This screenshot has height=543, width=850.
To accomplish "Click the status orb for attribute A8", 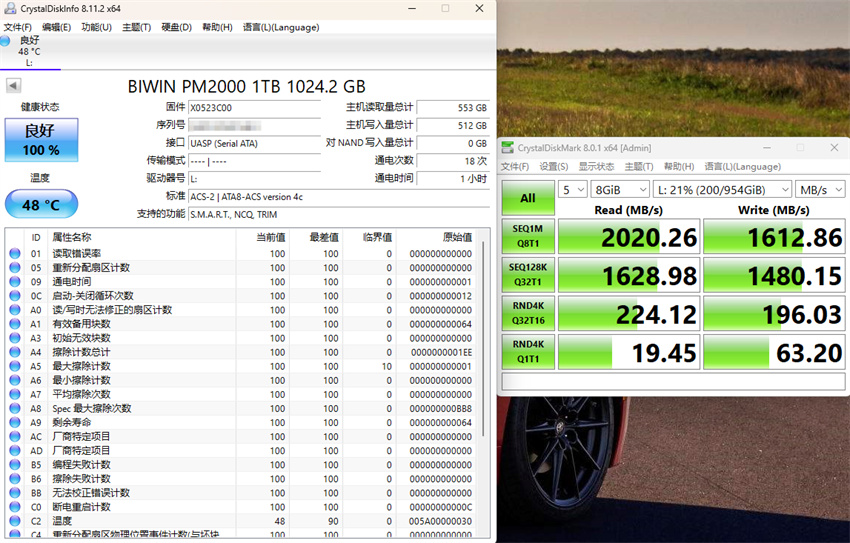I will [x=15, y=408].
